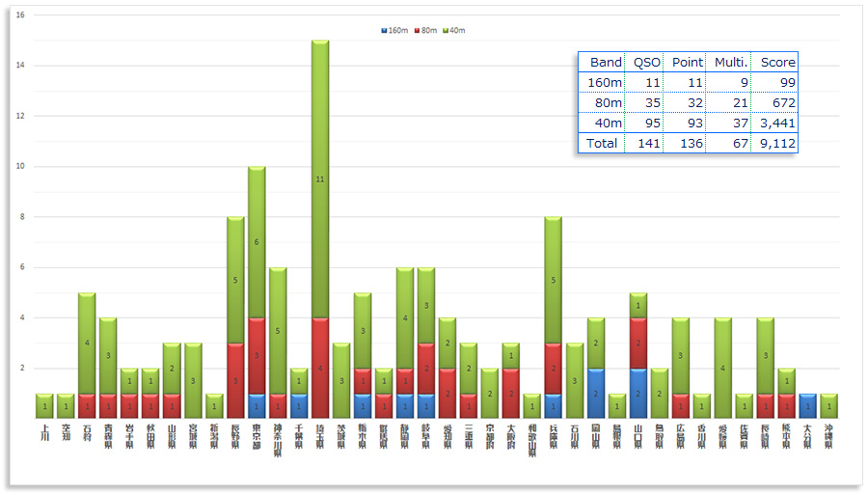Click the green 40m legend swatch
This screenshot has width=868, height=495.
445,31
